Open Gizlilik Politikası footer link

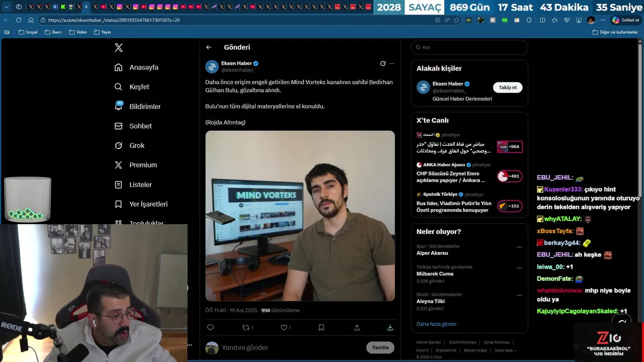click(x=462, y=342)
